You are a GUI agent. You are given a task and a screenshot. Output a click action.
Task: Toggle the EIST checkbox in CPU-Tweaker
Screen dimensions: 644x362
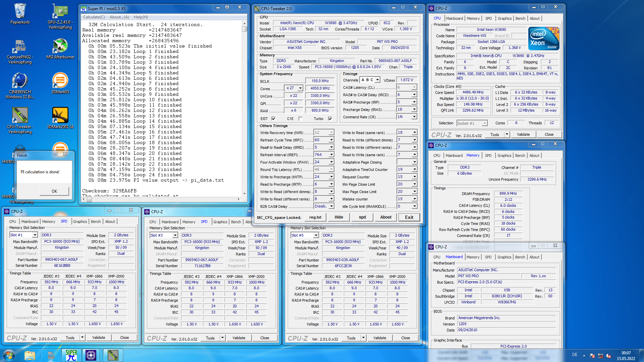coord(273,119)
